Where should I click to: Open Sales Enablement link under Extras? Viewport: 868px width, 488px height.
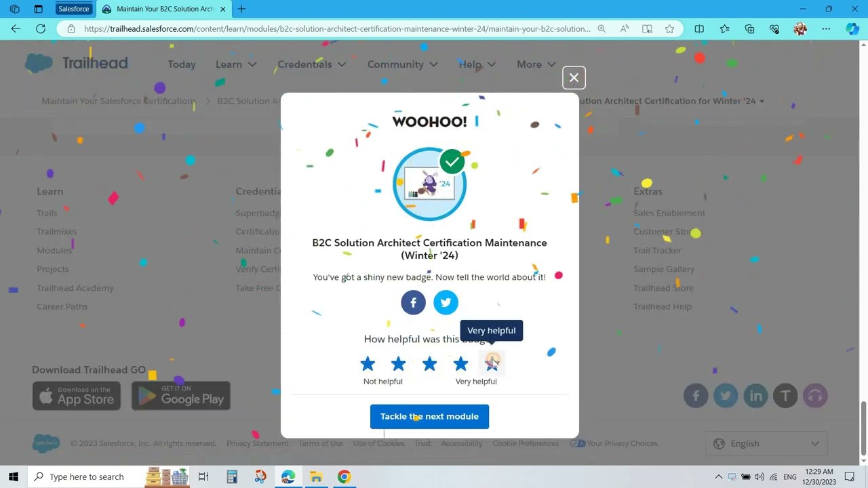(x=669, y=213)
